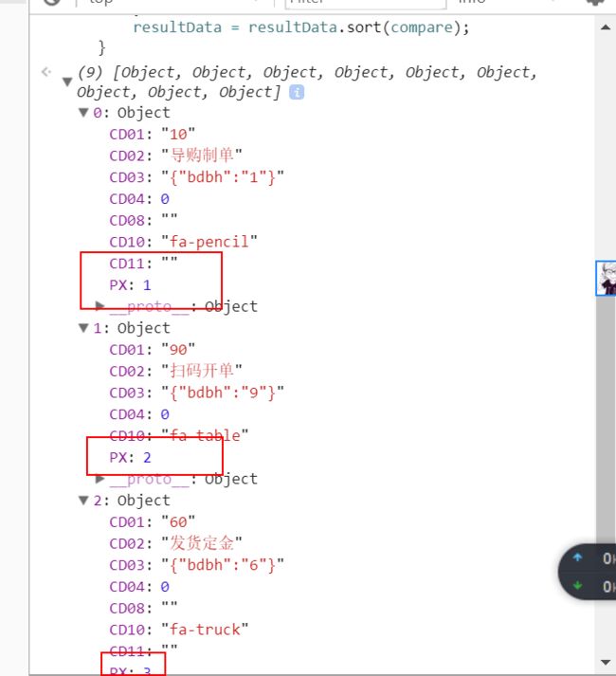This screenshot has height=676, width=616.
Task: Click the blue info icon after array
Action: click(297, 92)
